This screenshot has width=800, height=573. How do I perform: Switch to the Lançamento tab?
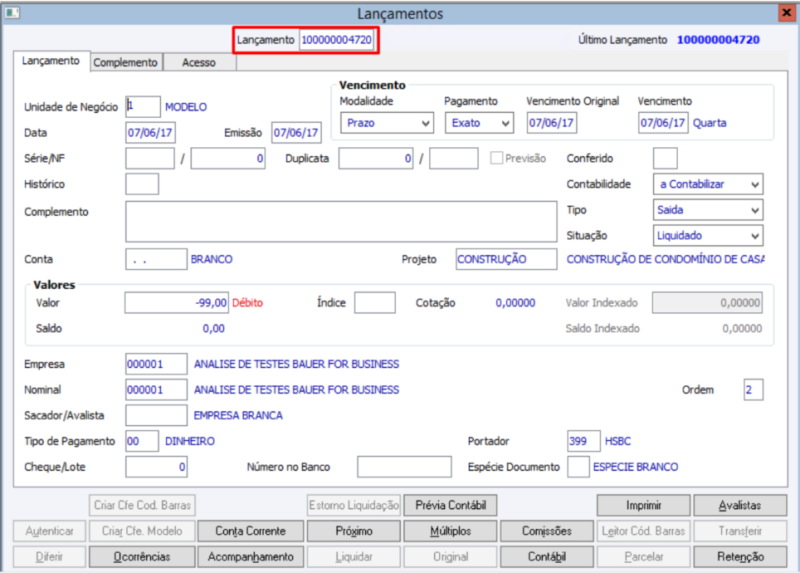pyautogui.click(x=51, y=61)
